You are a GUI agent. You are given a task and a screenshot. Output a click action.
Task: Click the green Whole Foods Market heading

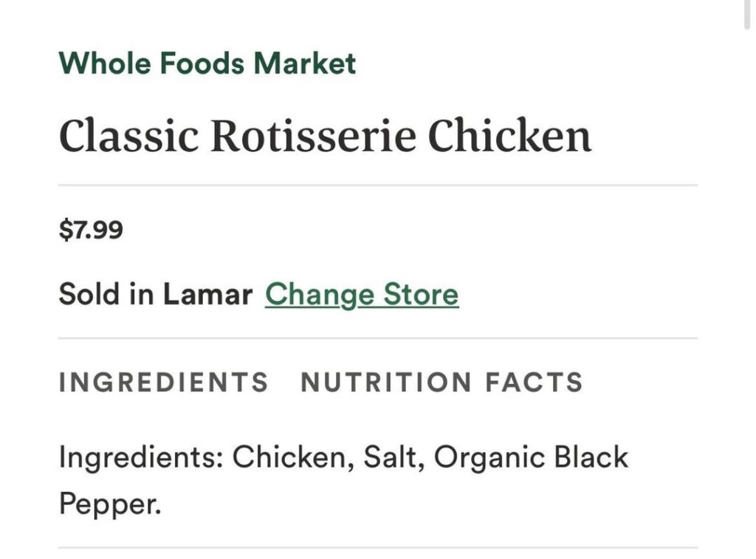click(207, 63)
